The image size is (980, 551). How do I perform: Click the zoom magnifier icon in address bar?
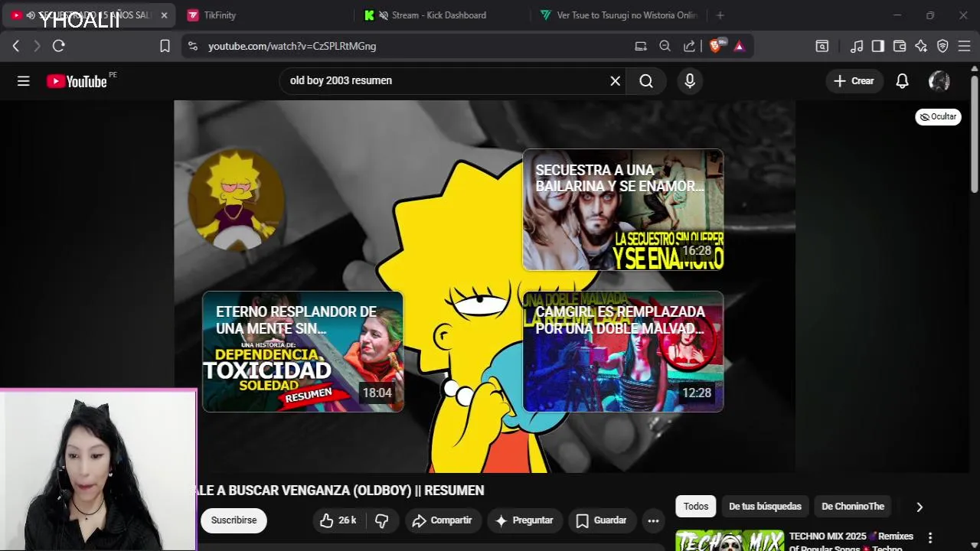[x=665, y=46]
